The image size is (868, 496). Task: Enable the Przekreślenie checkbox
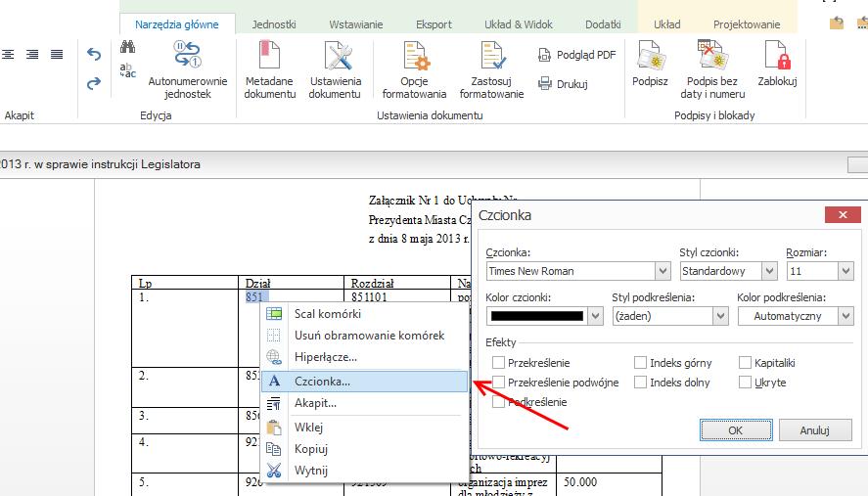[x=498, y=363]
